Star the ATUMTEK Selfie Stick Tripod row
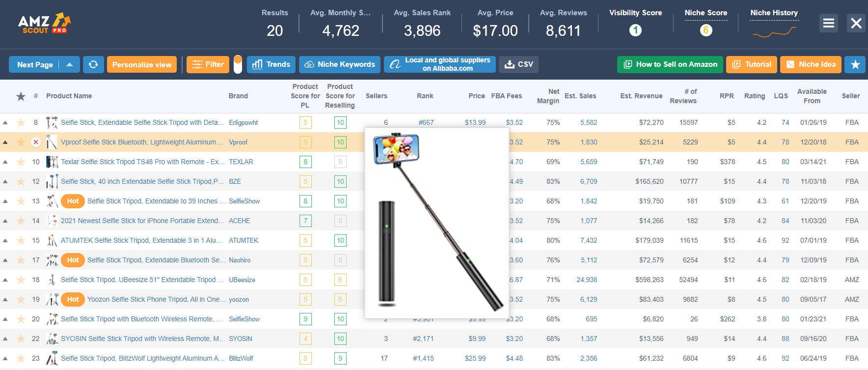 point(21,240)
